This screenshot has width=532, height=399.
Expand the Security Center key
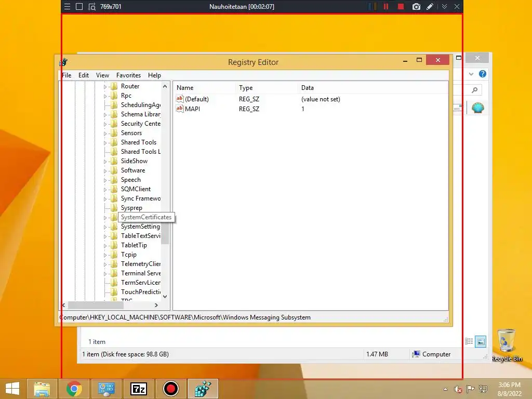105,124
